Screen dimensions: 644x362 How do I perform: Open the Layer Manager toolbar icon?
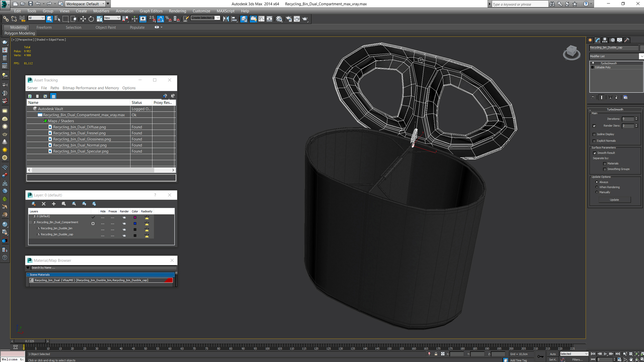click(244, 19)
